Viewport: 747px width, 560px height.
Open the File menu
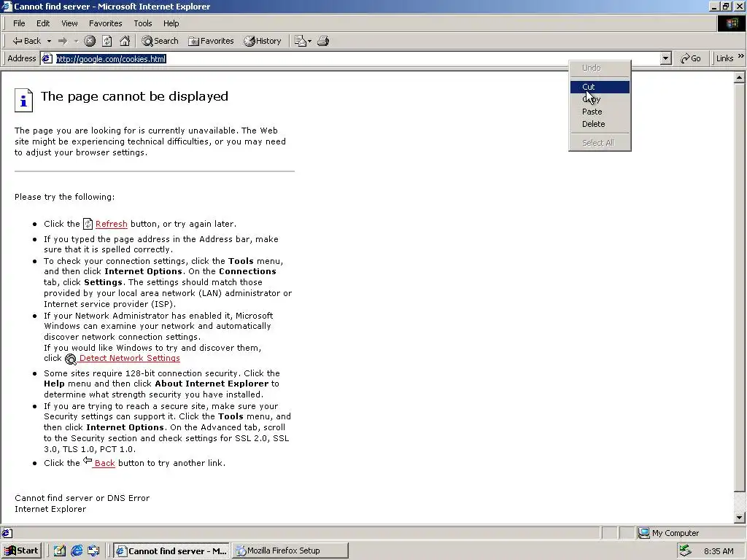point(19,23)
